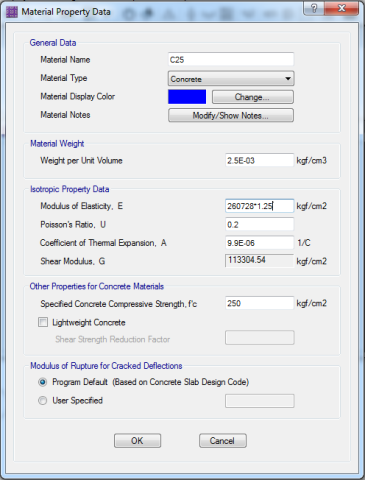Open Modify/Show Notes... dialog
The width and height of the screenshot is (365, 480).
(x=231, y=116)
